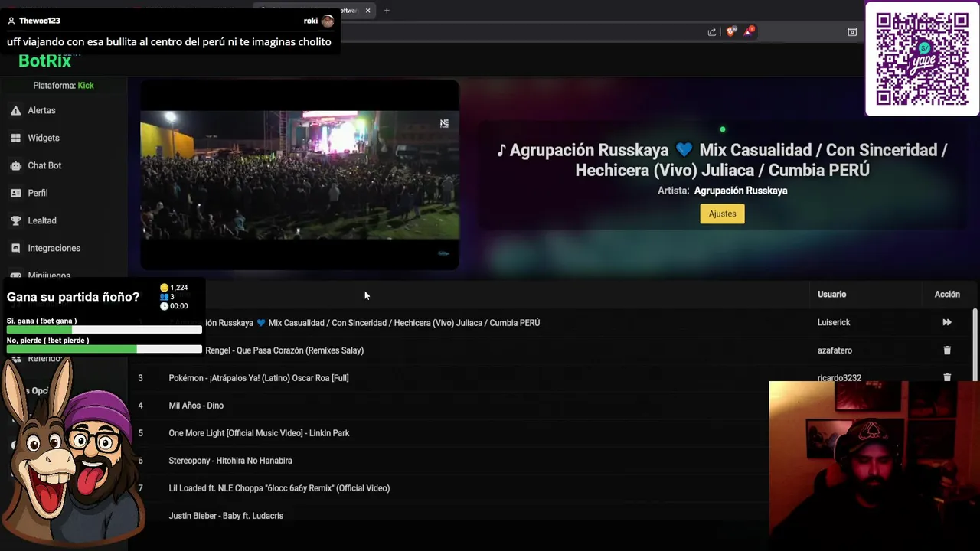Viewport: 980px width, 551px height.
Task: Click the Alertas warning icon
Action: point(15,110)
